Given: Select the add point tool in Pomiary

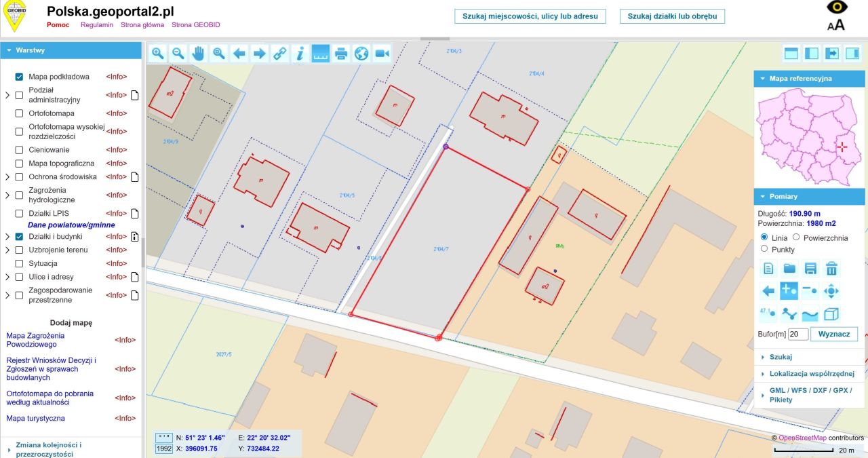Looking at the screenshot, I should point(789,291).
